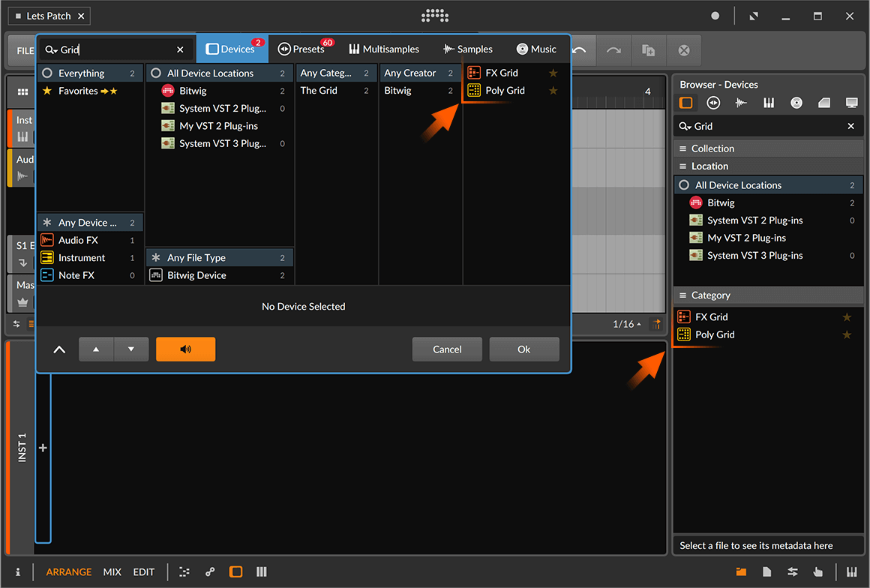870x588 pixels.
Task: Open the inspector info icon at bottom left
Action: click(x=18, y=571)
